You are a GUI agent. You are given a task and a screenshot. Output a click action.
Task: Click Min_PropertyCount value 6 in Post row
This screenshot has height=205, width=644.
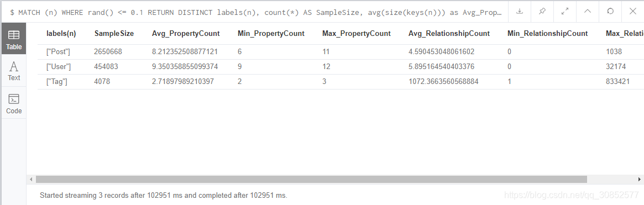click(239, 52)
